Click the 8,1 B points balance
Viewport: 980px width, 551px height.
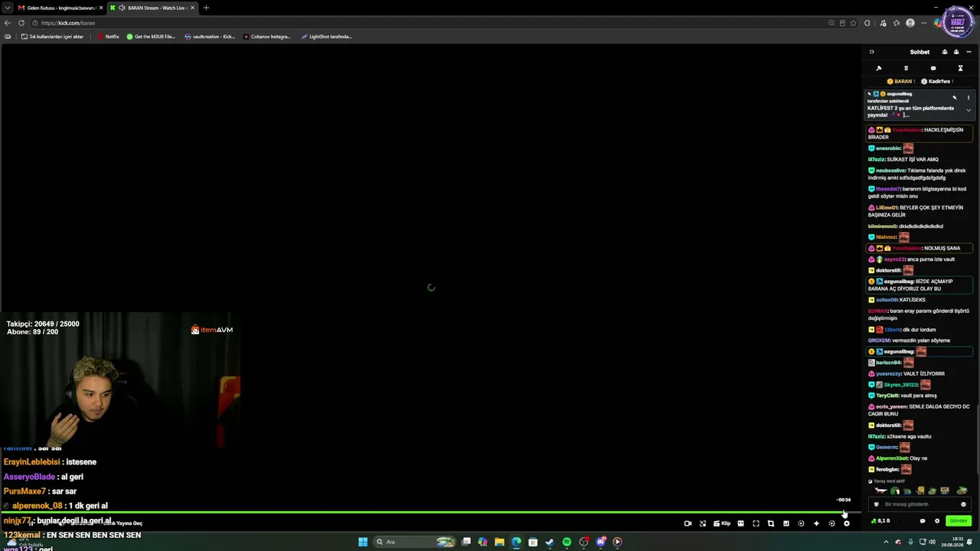click(880, 521)
